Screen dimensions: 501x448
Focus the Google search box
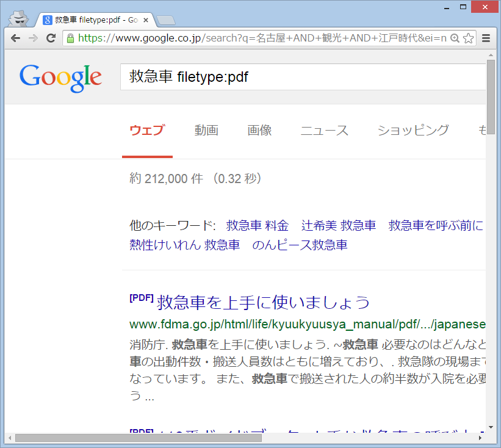[303, 77]
